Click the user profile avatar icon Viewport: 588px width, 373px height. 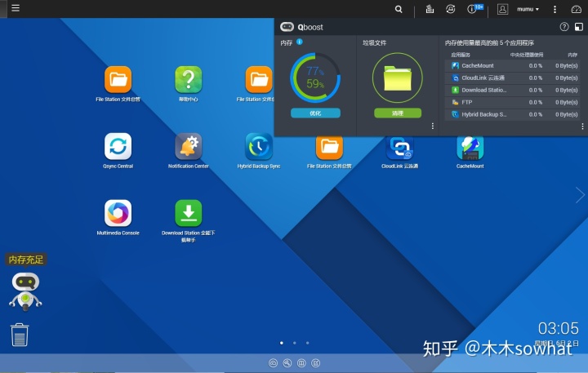click(502, 9)
